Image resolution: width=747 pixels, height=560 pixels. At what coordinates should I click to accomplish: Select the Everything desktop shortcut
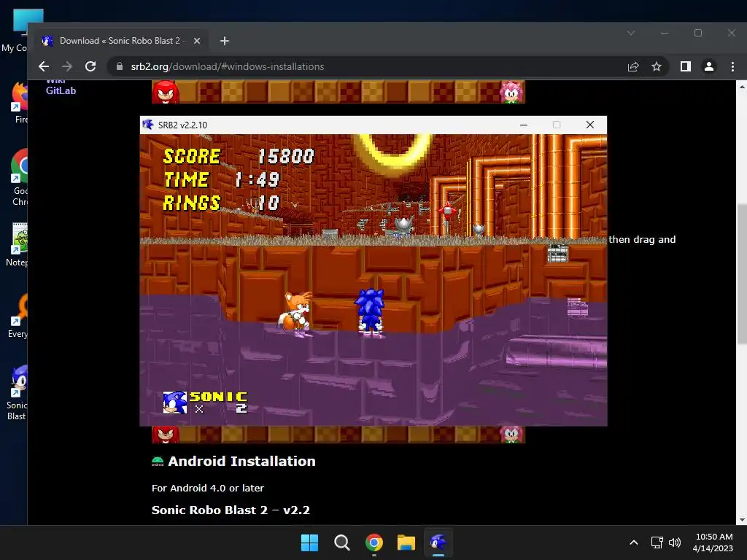click(x=18, y=316)
